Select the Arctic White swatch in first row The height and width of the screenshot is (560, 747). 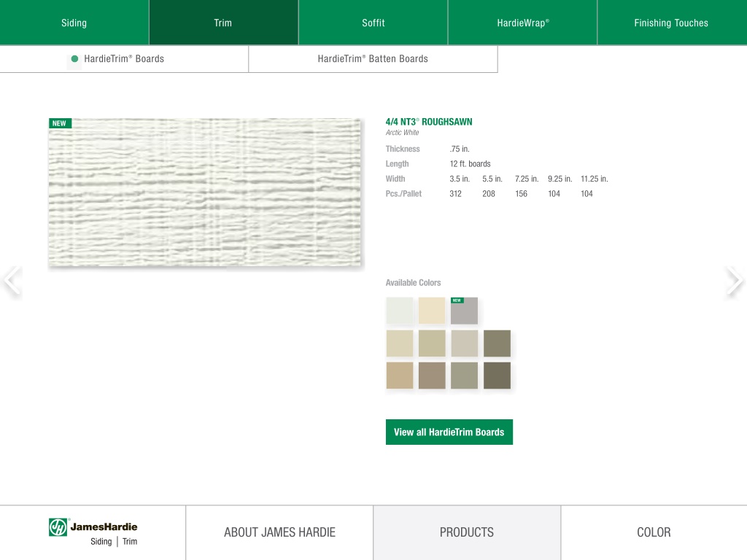pos(400,311)
